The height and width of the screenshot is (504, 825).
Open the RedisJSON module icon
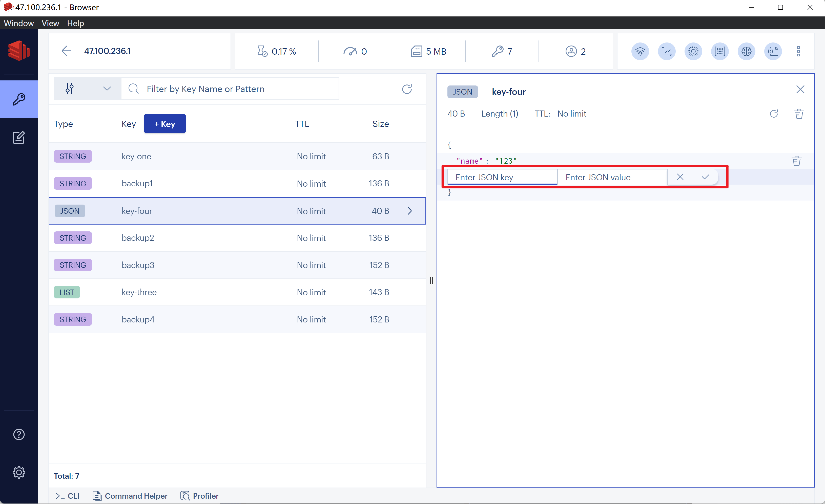[773, 51]
